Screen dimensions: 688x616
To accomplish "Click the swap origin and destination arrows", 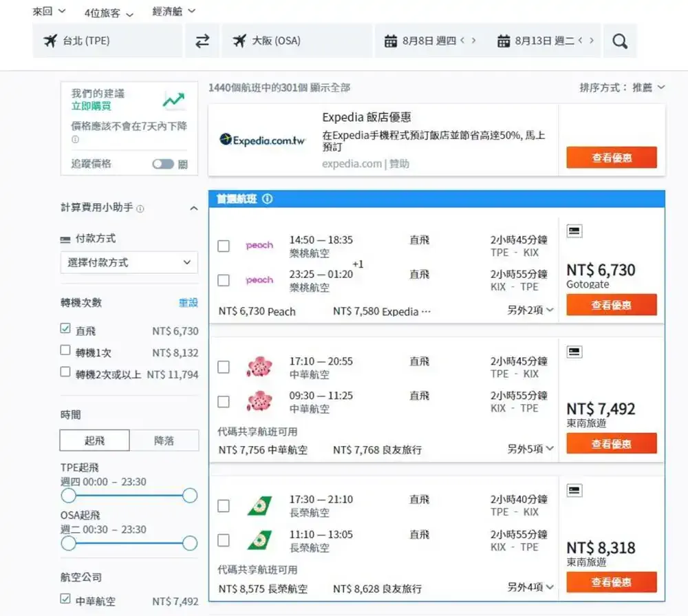I will click(x=202, y=41).
